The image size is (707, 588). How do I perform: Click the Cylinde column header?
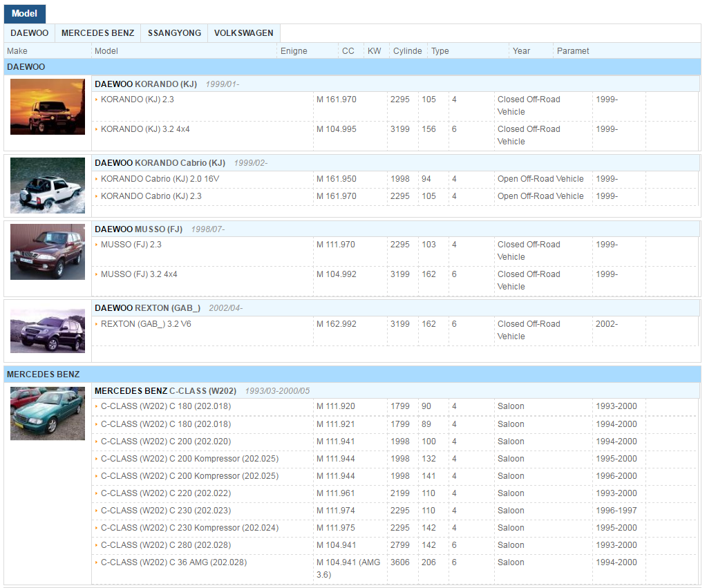click(x=408, y=51)
